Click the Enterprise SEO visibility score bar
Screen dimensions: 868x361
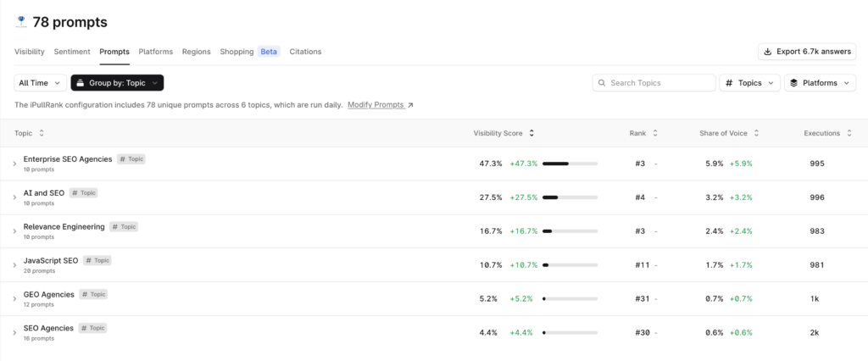pyautogui.click(x=570, y=164)
